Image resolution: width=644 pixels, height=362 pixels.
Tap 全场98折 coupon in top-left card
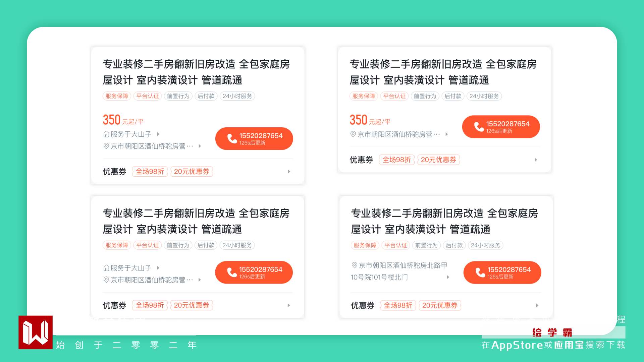tap(150, 172)
